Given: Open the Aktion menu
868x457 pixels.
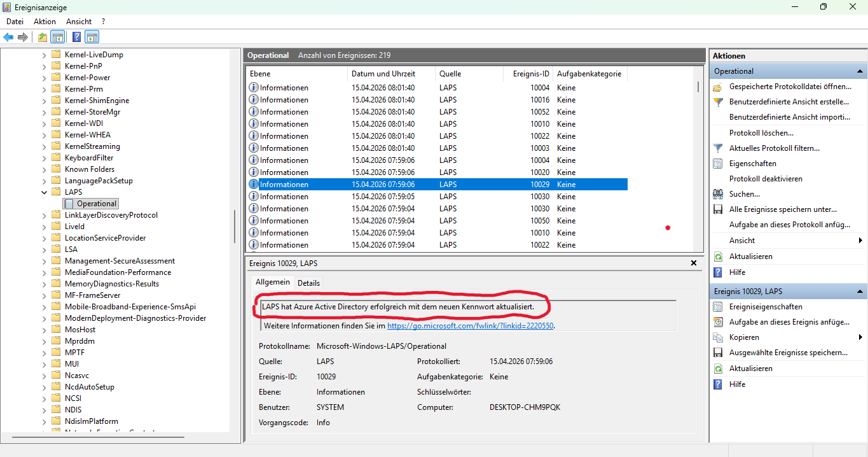Looking at the screenshot, I should pyautogui.click(x=45, y=21).
